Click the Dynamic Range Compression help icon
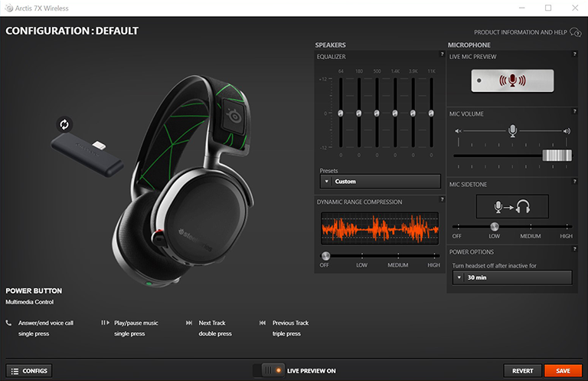The image size is (588, 381). tap(442, 199)
